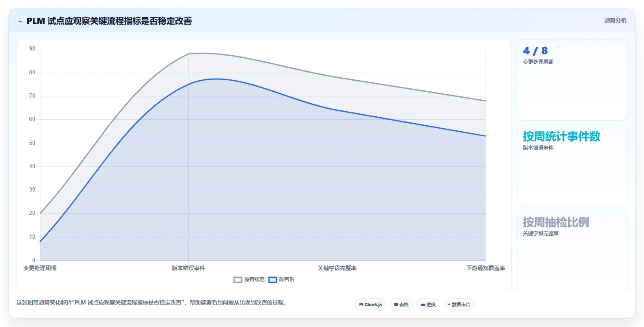Open the 按周统计事件数 card
The width and height of the screenshot is (644, 327).
tap(572, 166)
